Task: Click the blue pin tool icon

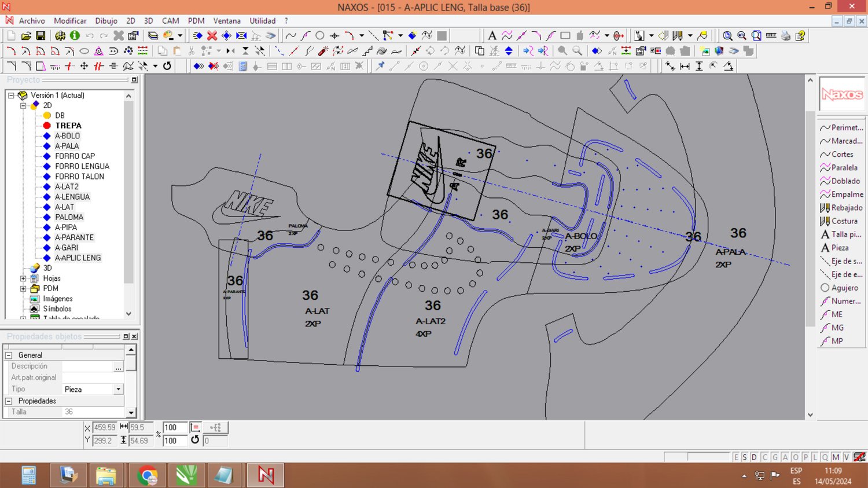Action: pyautogui.click(x=380, y=66)
